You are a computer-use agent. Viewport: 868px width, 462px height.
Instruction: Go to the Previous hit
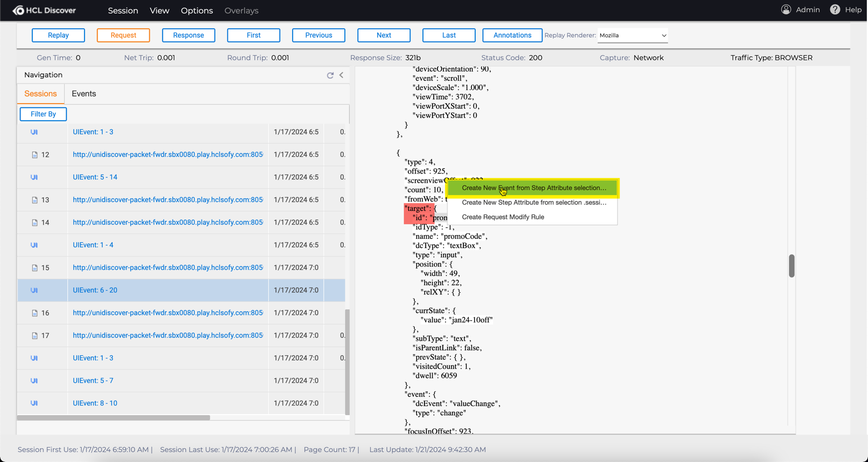point(319,36)
